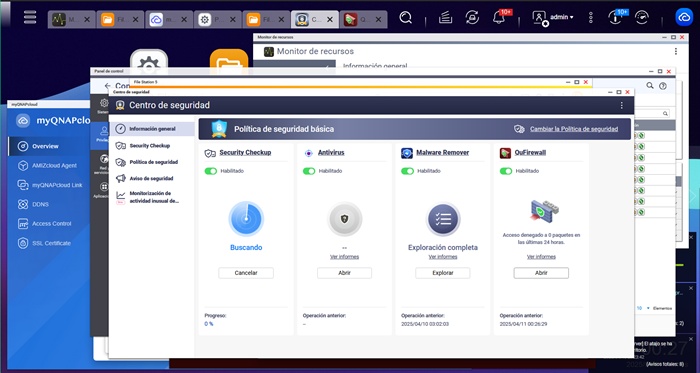Click Ver informes under Malware Remover
Screen dimensions: 700x373
tap(443, 257)
